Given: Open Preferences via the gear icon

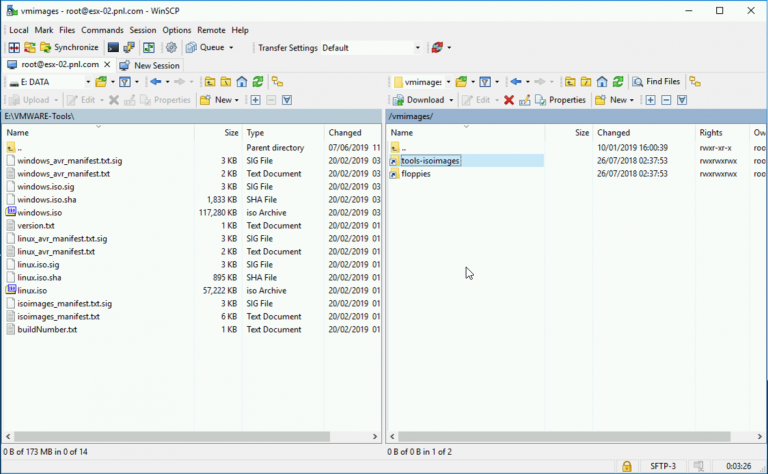Looking at the screenshot, I should pyautogui.click(x=171, y=47).
